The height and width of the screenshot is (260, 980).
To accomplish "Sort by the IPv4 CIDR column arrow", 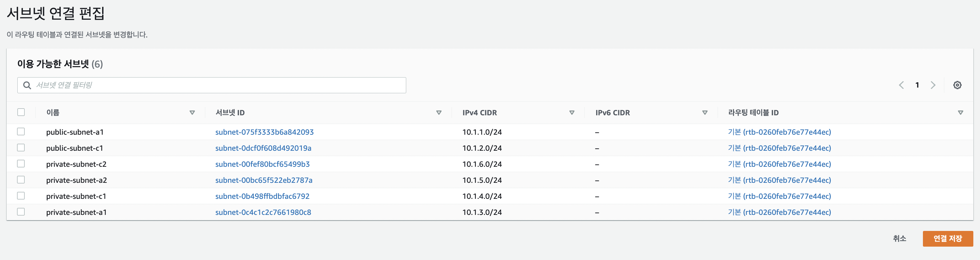I will pos(571,113).
